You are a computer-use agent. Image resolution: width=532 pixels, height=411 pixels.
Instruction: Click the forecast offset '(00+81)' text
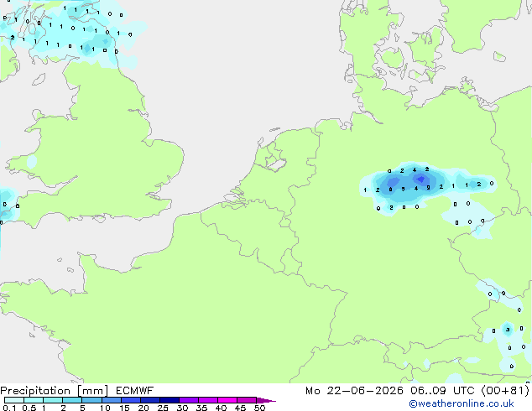[x=505, y=391]
